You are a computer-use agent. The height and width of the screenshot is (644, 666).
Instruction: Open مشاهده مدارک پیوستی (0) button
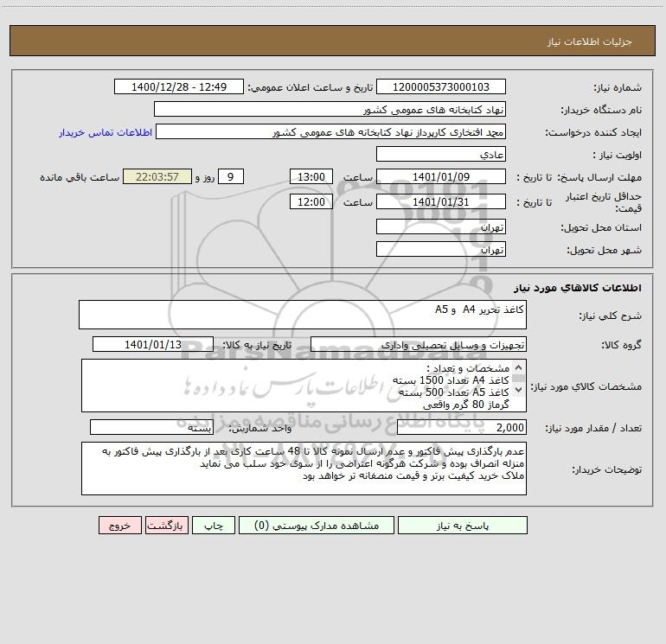(x=317, y=526)
